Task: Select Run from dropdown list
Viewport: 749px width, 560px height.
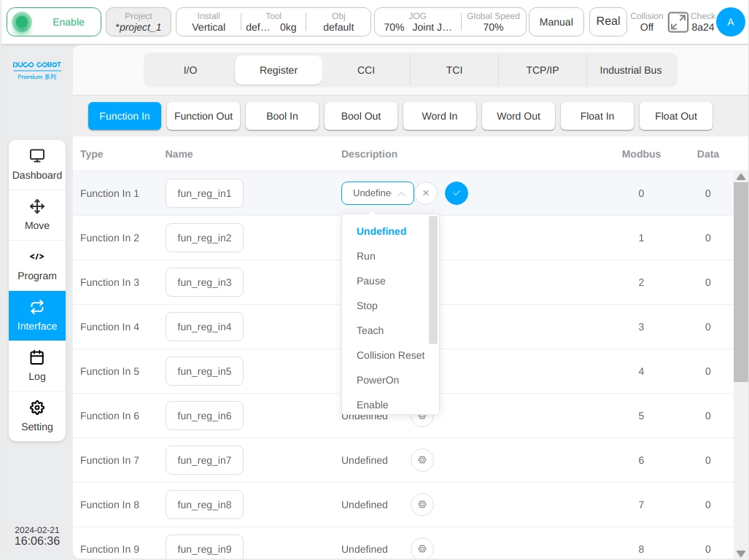Action: (366, 256)
